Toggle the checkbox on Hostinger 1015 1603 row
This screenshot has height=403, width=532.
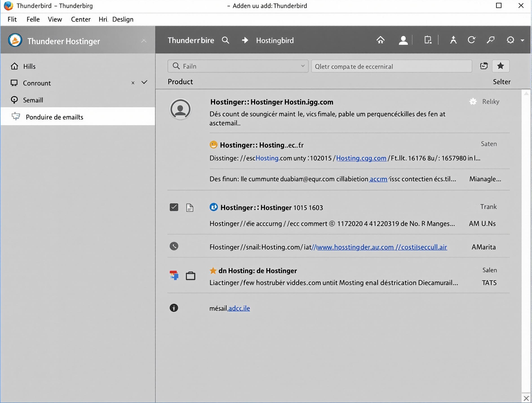tap(174, 207)
